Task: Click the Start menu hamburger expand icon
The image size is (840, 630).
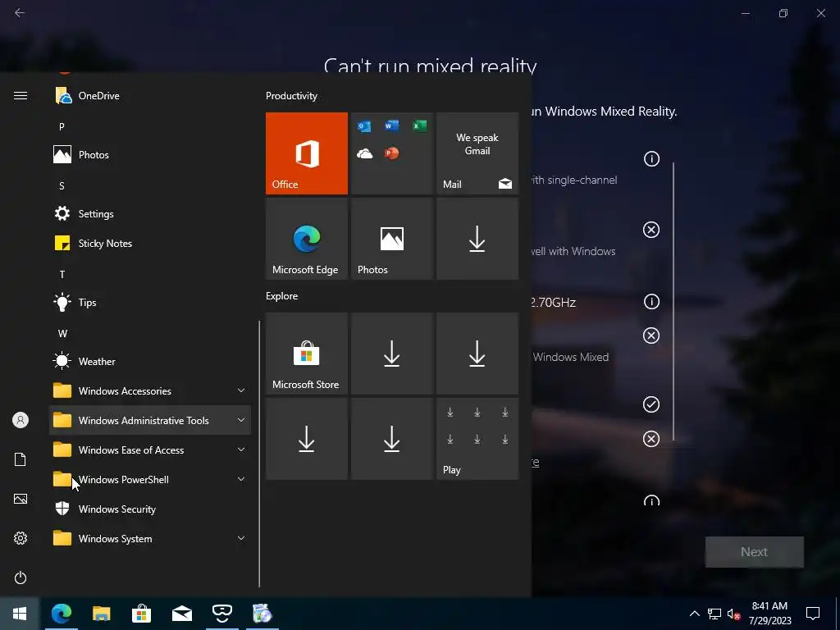Action: coord(21,96)
